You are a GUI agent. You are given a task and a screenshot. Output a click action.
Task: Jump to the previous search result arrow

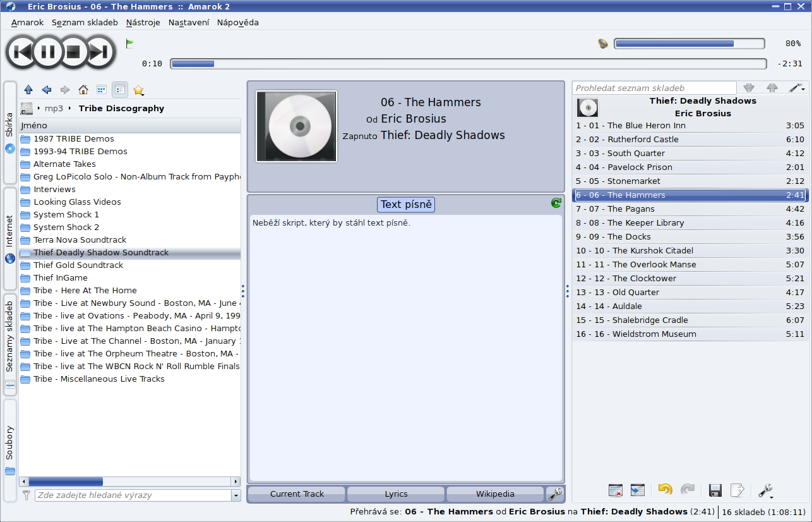click(772, 88)
